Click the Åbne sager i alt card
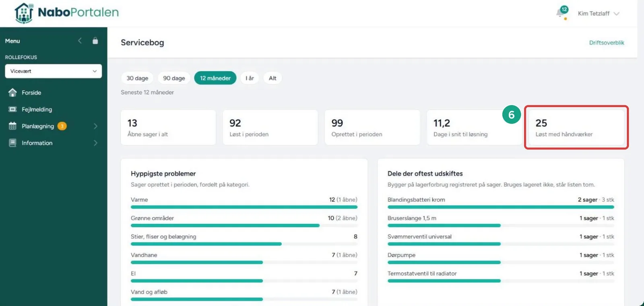 168,127
